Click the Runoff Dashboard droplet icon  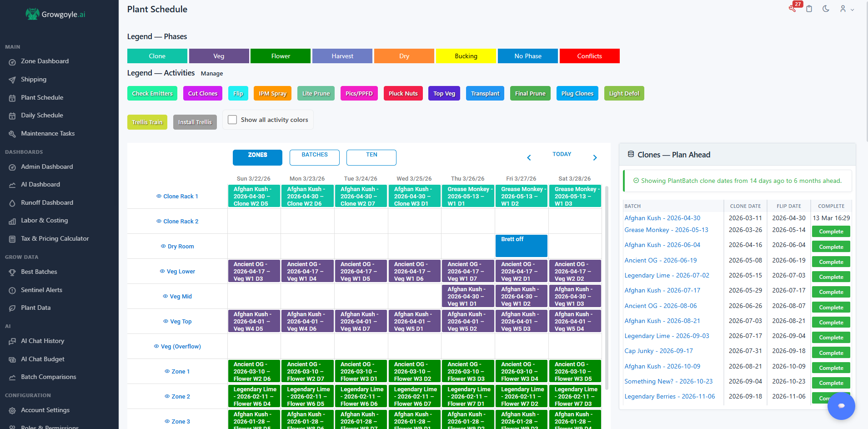[x=12, y=202]
